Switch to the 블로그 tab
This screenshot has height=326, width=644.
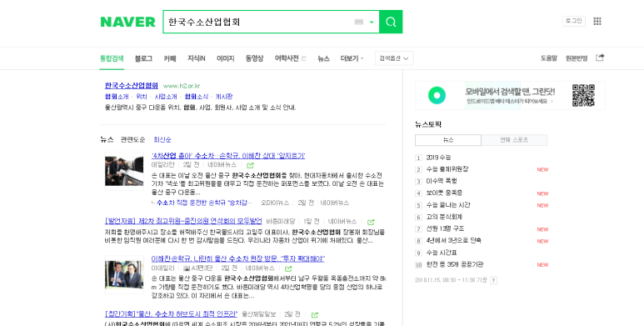(x=143, y=58)
